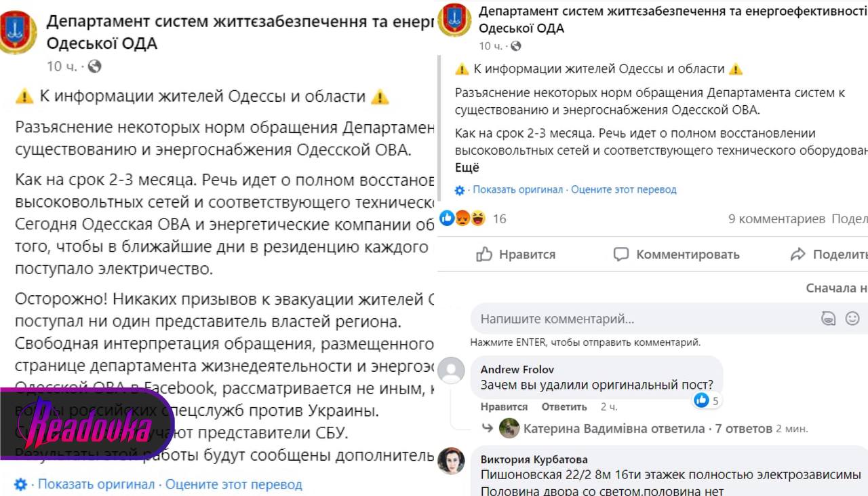
Task: Click the like thumbs-up icon beside Нравится
Action: coord(484,254)
